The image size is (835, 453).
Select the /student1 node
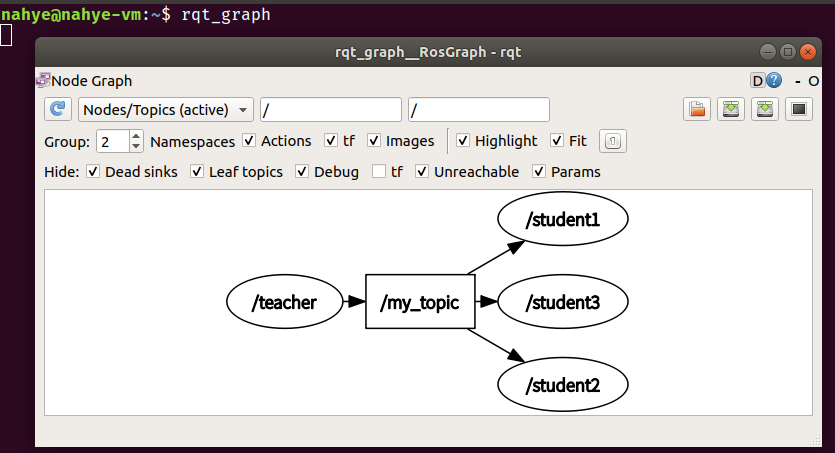[x=563, y=219]
